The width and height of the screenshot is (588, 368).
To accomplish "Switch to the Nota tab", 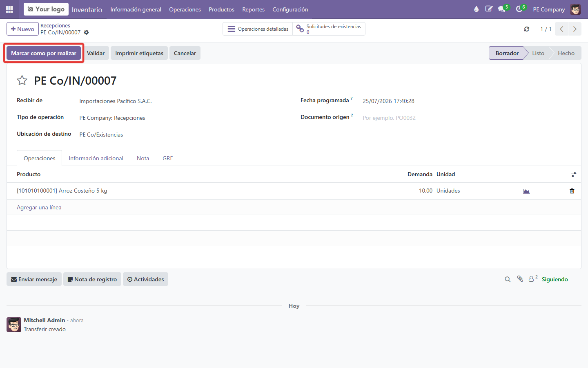I will coord(143,158).
